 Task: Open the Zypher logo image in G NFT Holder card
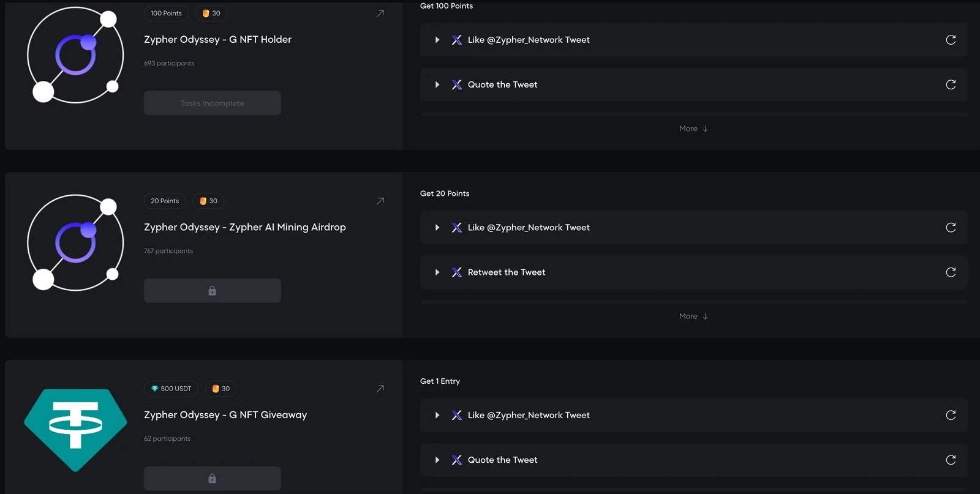[75, 55]
